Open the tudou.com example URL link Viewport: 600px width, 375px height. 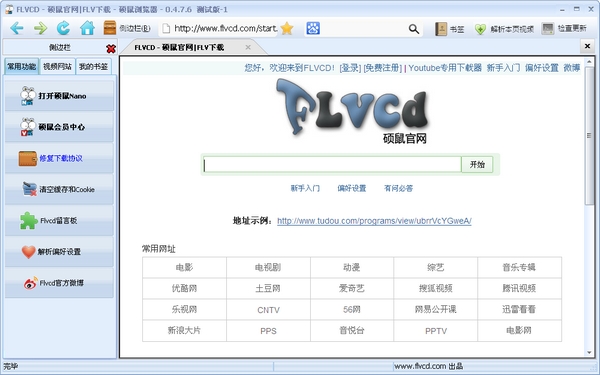pos(374,221)
